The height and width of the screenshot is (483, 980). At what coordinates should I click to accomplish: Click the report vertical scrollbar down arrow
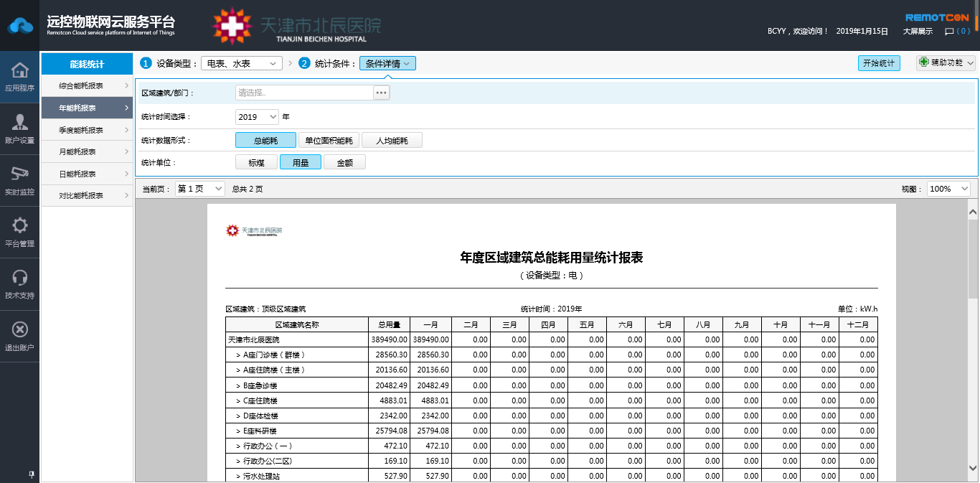[973, 468]
